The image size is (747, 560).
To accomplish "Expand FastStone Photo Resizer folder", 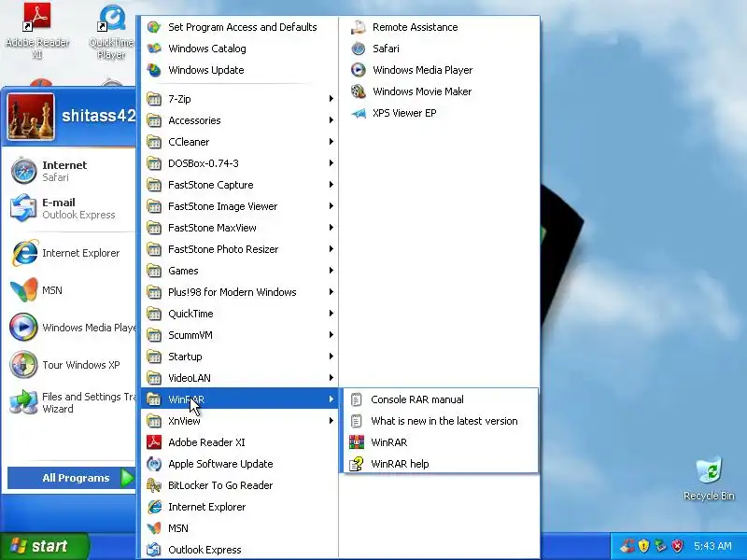I will pyautogui.click(x=239, y=249).
